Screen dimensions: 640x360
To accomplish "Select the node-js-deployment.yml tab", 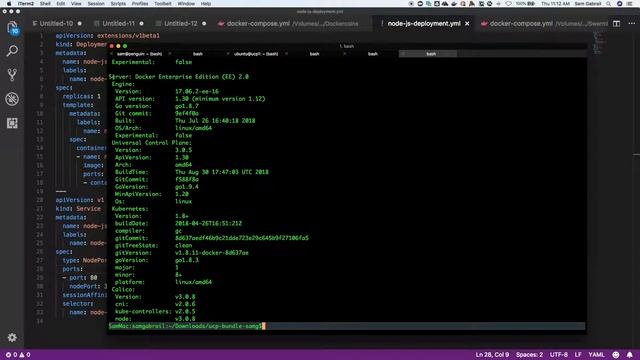I will pyautogui.click(x=424, y=24).
